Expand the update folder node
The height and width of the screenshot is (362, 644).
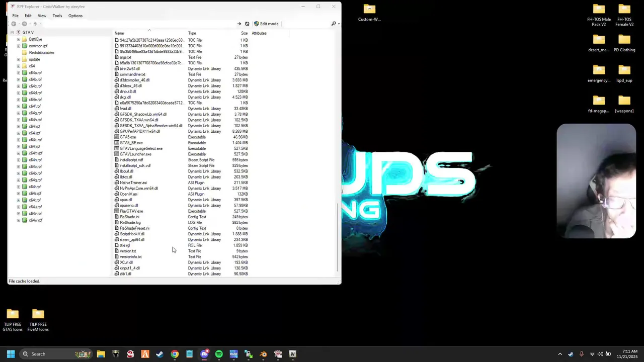(19, 59)
